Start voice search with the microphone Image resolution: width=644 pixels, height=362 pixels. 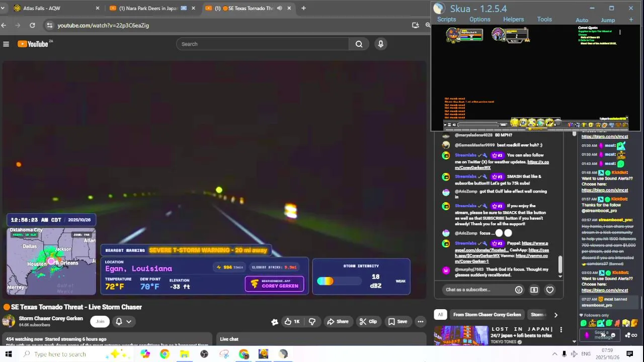[381, 44]
